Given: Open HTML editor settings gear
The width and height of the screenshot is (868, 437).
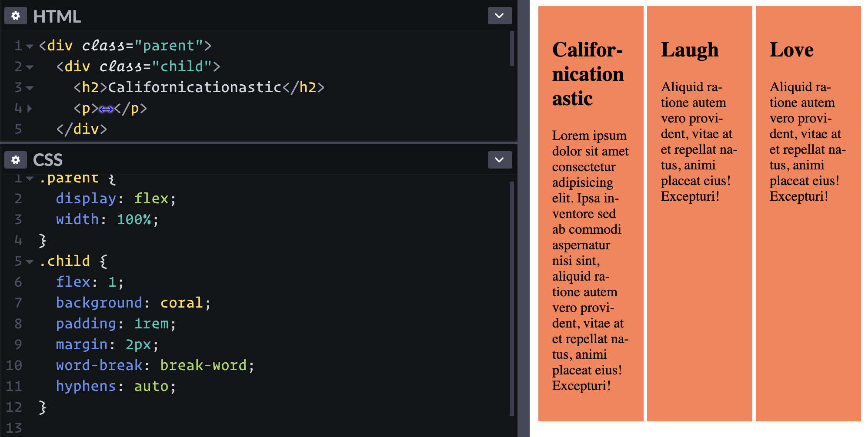Looking at the screenshot, I should (x=16, y=16).
